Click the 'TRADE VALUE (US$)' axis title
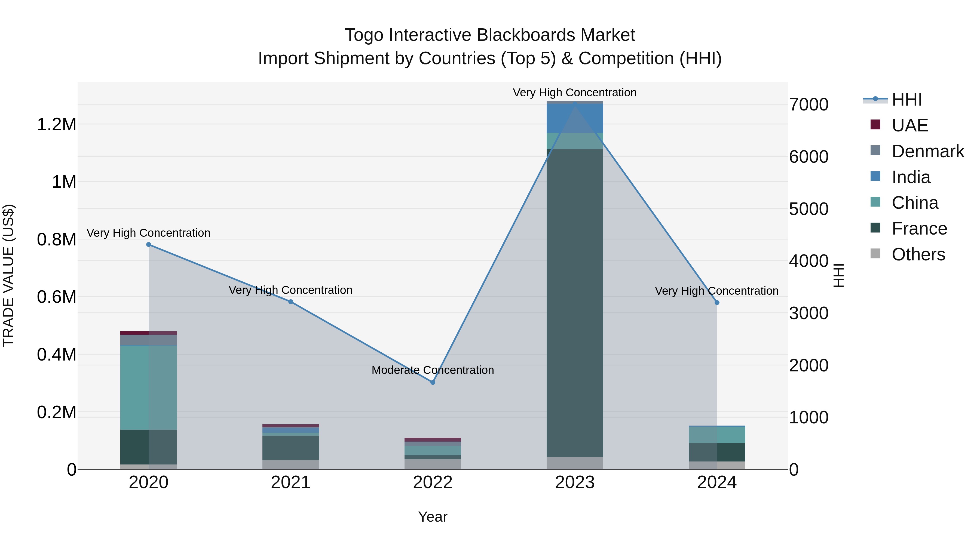The height and width of the screenshot is (551, 980). pyautogui.click(x=8, y=275)
